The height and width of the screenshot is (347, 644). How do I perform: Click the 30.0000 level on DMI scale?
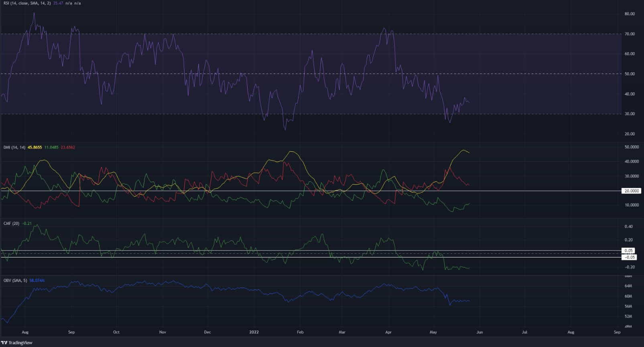click(632, 176)
